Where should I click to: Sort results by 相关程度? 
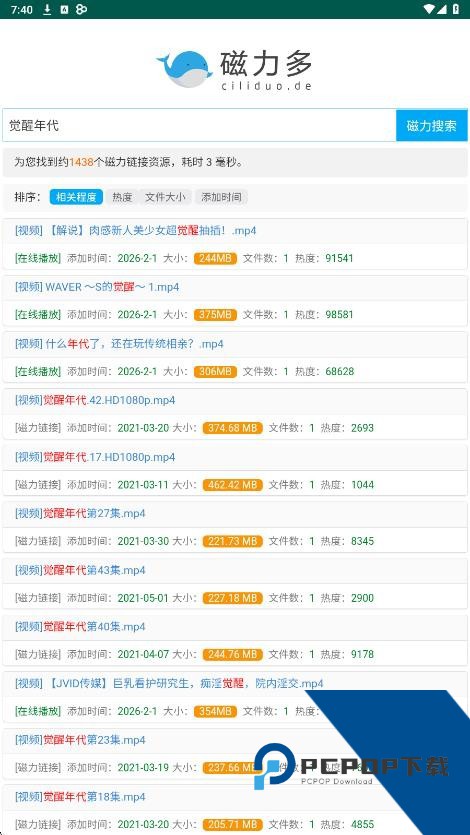coord(76,197)
